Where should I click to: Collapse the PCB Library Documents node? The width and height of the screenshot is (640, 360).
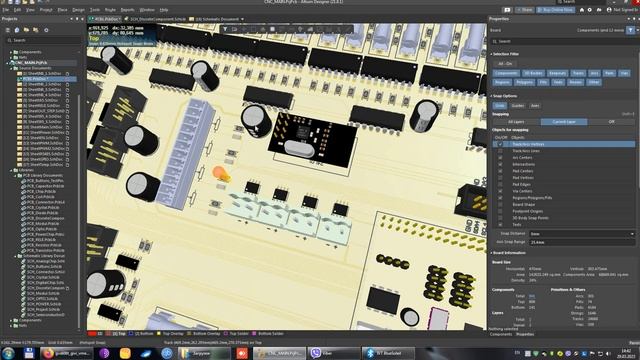pos(15,176)
